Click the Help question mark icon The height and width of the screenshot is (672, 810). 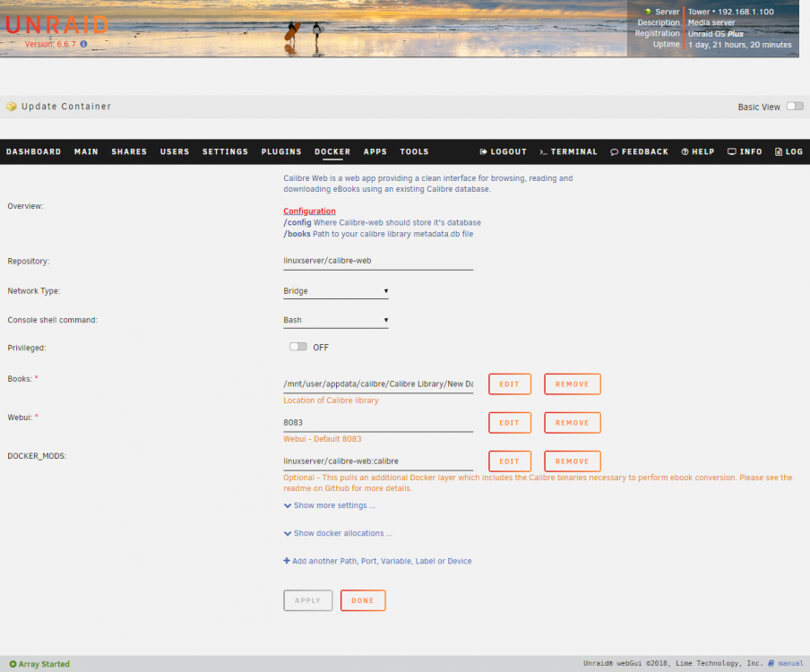click(x=685, y=151)
